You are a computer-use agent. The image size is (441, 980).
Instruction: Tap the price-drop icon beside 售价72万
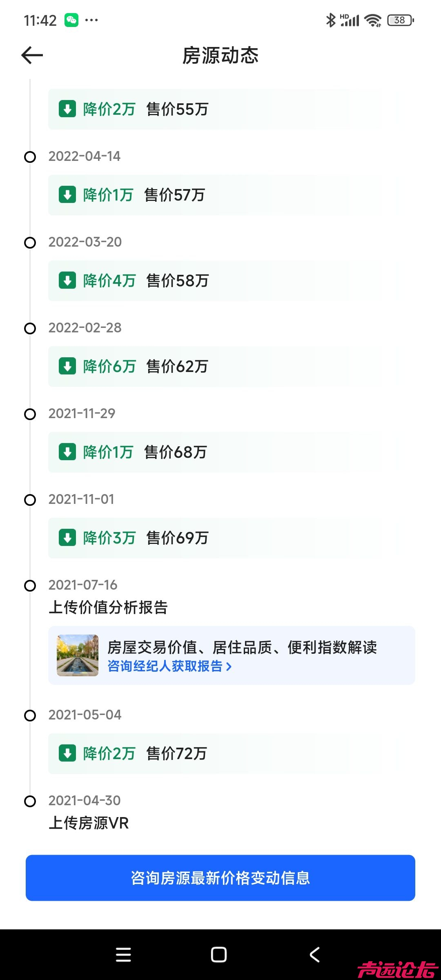[67, 753]
